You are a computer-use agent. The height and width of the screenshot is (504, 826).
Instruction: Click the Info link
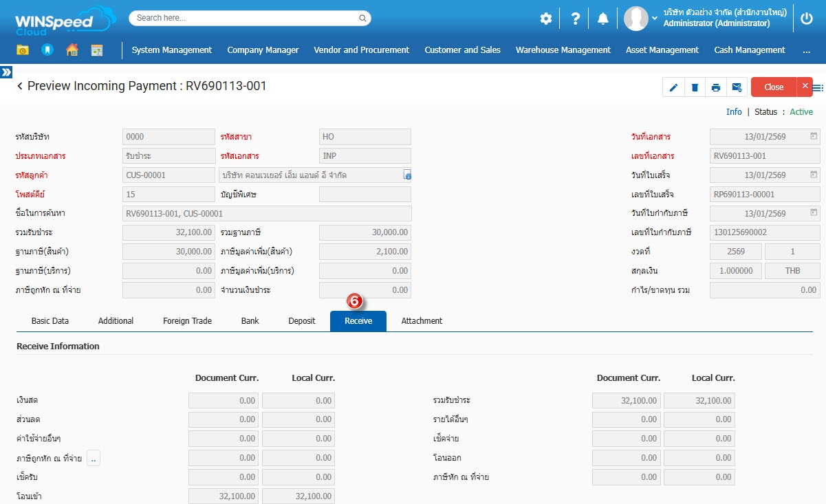tap(734, 112)
